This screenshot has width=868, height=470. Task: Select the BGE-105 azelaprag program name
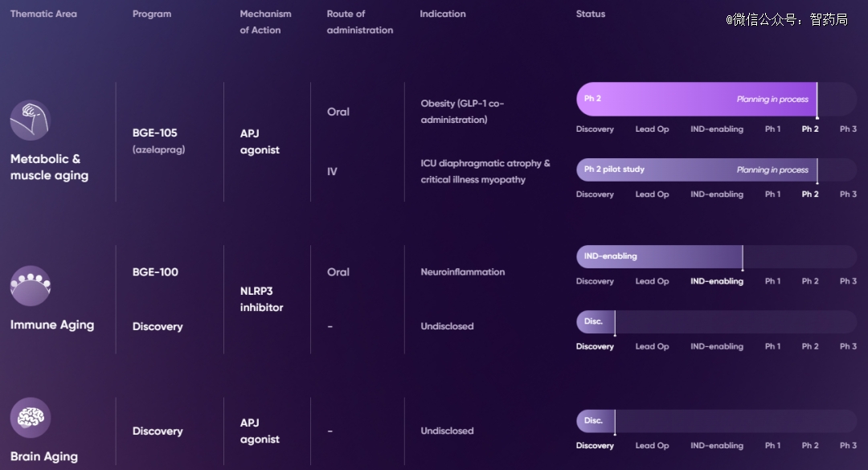pos(158,141)
